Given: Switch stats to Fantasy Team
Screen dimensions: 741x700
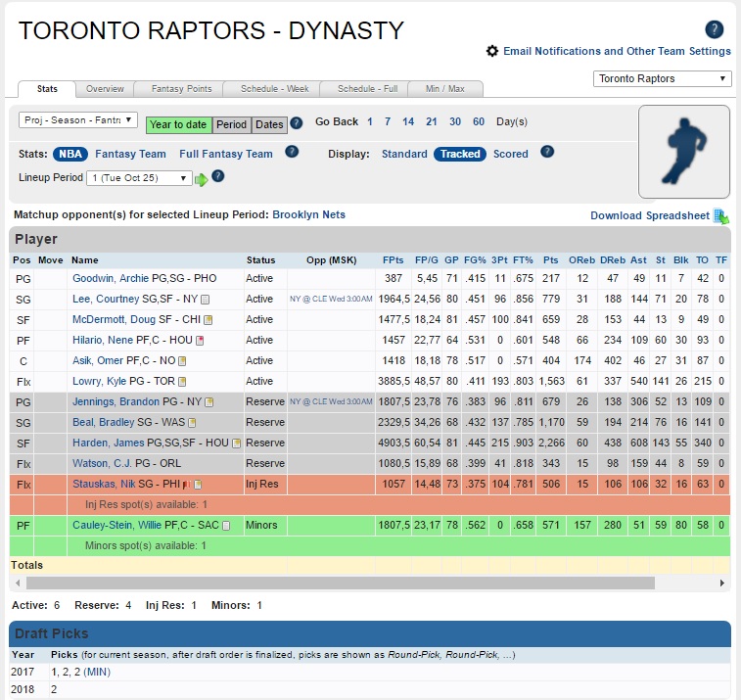Looking at the screenshot, I should point(130,154).
